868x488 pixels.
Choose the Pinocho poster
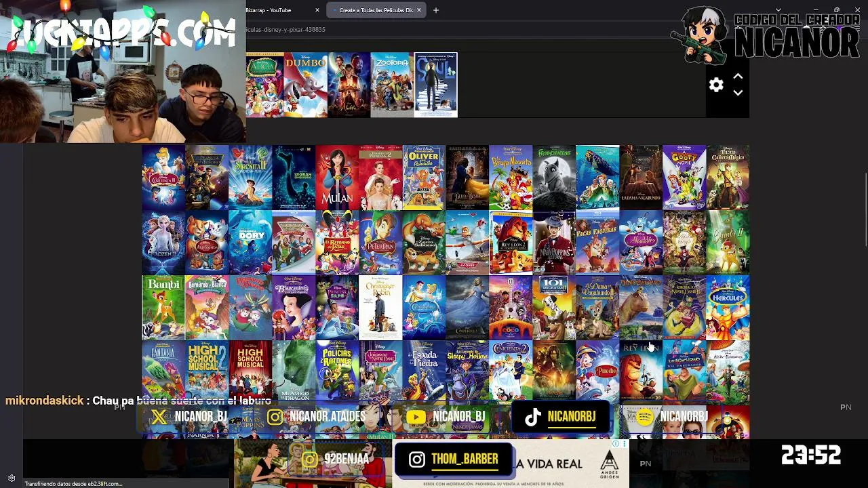coord(597,372)
